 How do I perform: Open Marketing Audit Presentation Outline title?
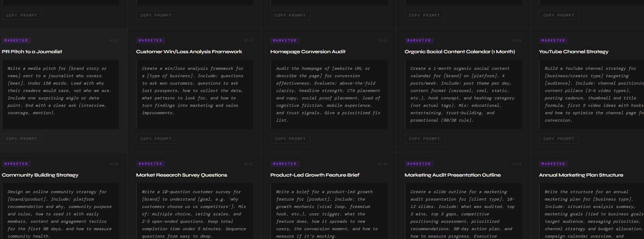point(453,175)
